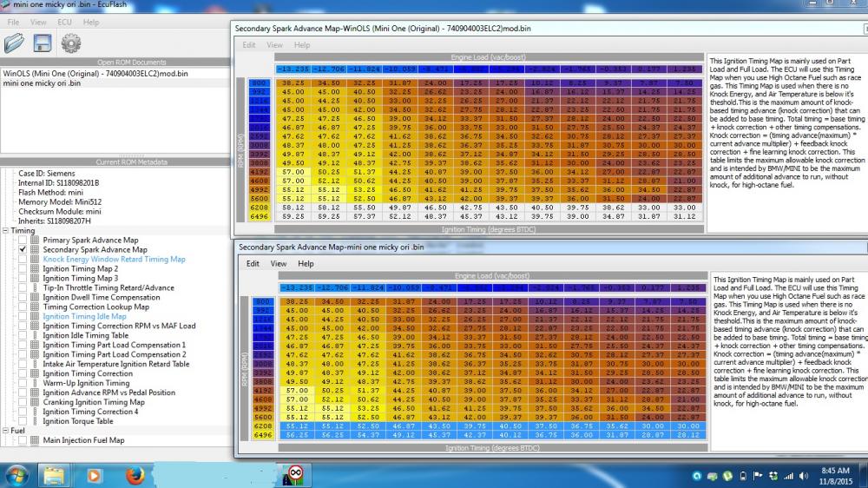
Task: Click the Windows Start orb
Action: click(16, 474)
